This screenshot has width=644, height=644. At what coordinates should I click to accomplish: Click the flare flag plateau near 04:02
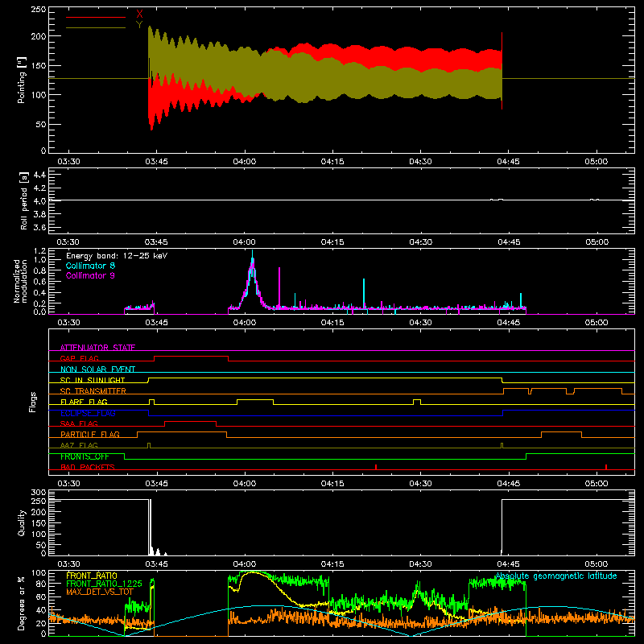point(255,399)
